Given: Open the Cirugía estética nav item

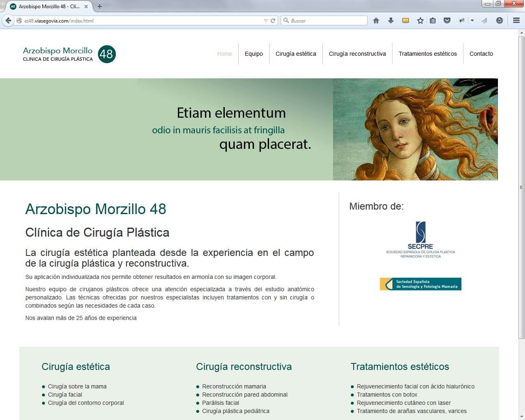Looking at the screenshot, I should click(296, 54).
